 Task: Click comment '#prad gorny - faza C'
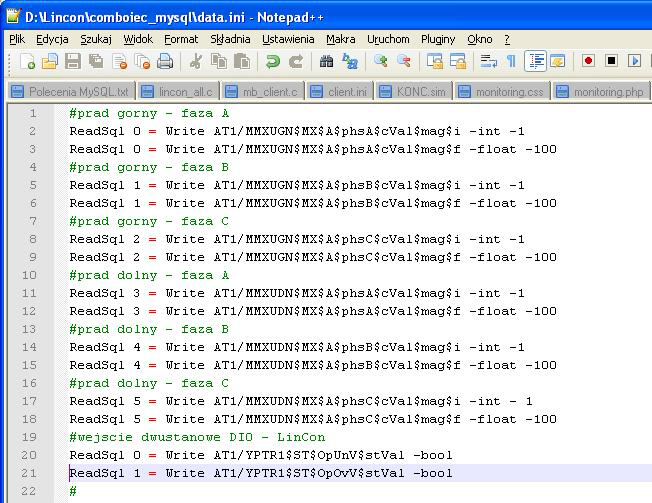click(x=149, y=221)
